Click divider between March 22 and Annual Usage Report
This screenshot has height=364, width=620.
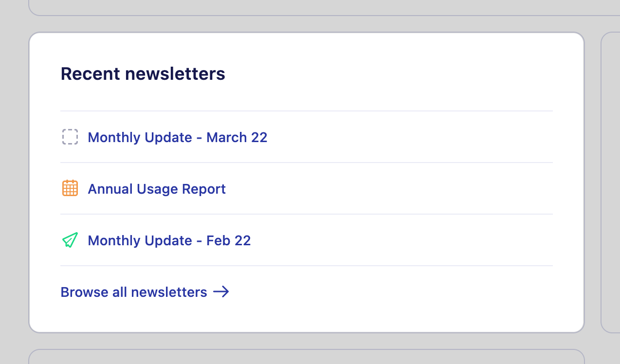click(307, 163)
